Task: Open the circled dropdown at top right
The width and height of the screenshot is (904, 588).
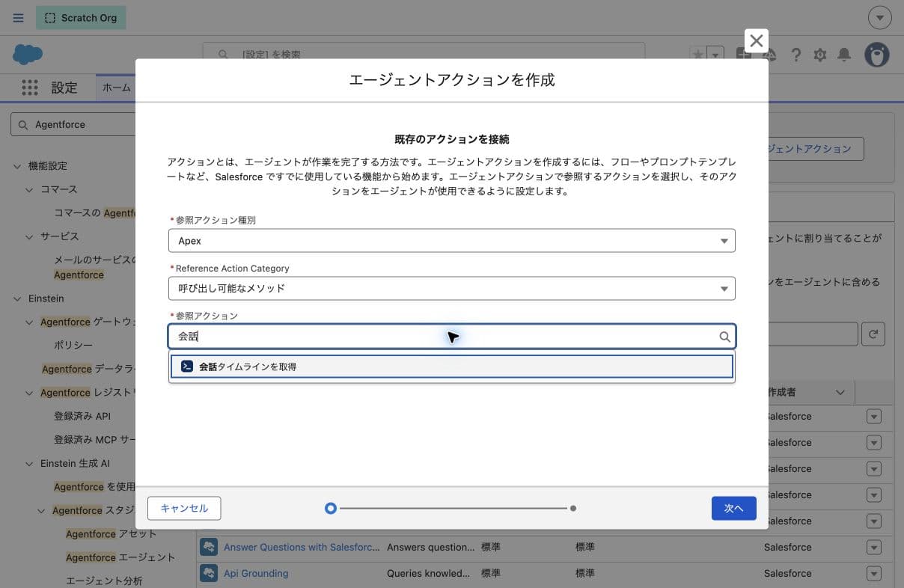Action: (x=879, y=18)
